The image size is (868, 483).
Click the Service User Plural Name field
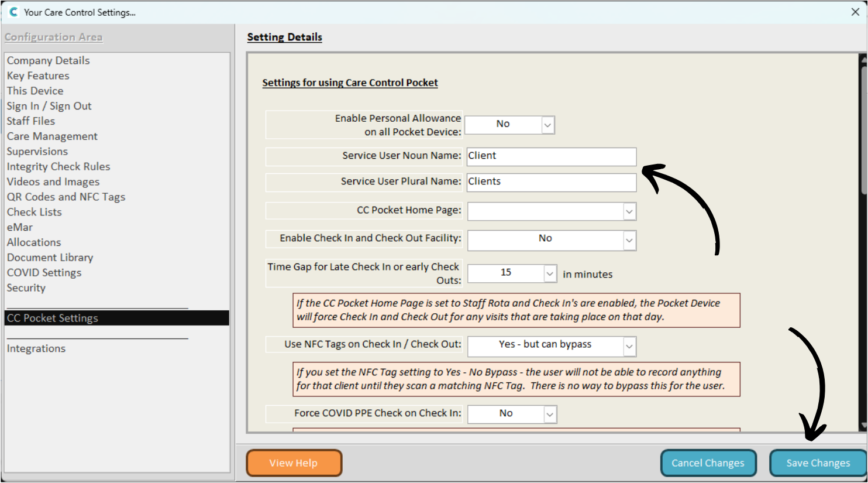[x=552, y=182]
